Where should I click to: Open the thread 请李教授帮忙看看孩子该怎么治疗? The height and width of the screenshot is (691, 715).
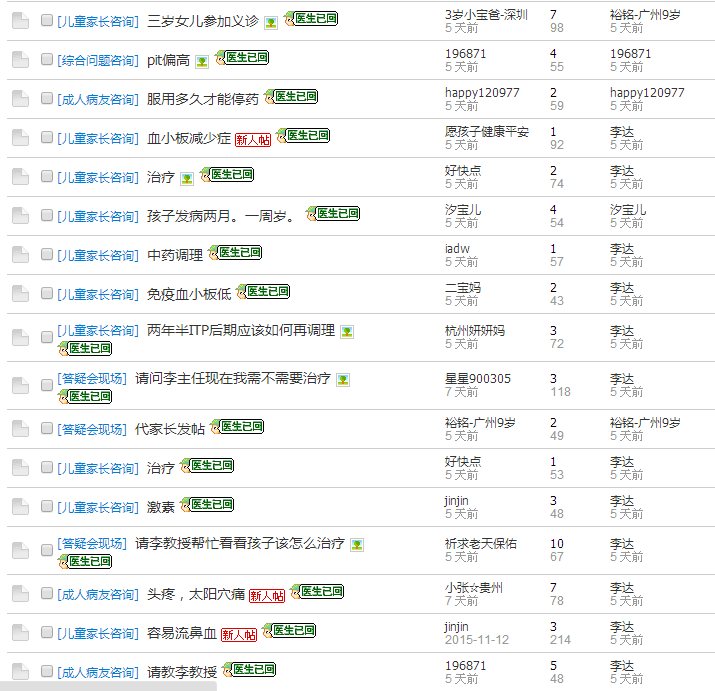pos(239,543)
